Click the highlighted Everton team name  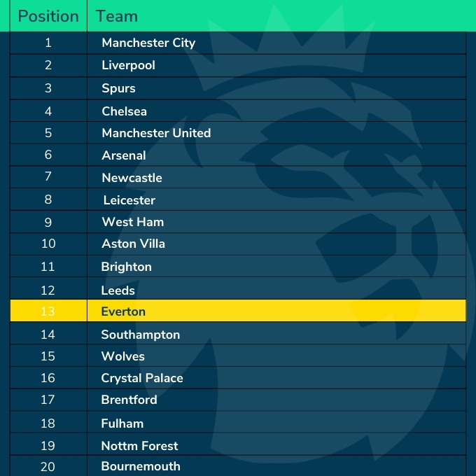pyautogui.click(x=123, y=311)
